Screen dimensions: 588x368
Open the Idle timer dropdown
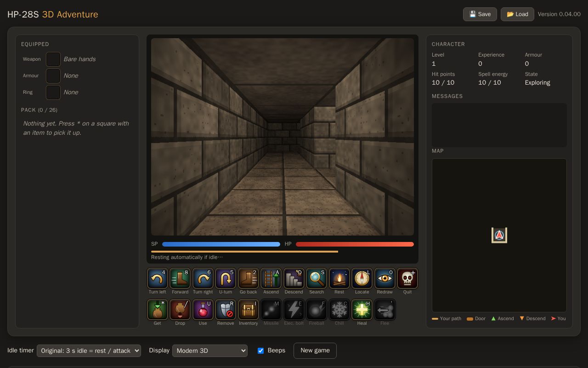pyautogui.click(x=89, y=351)
